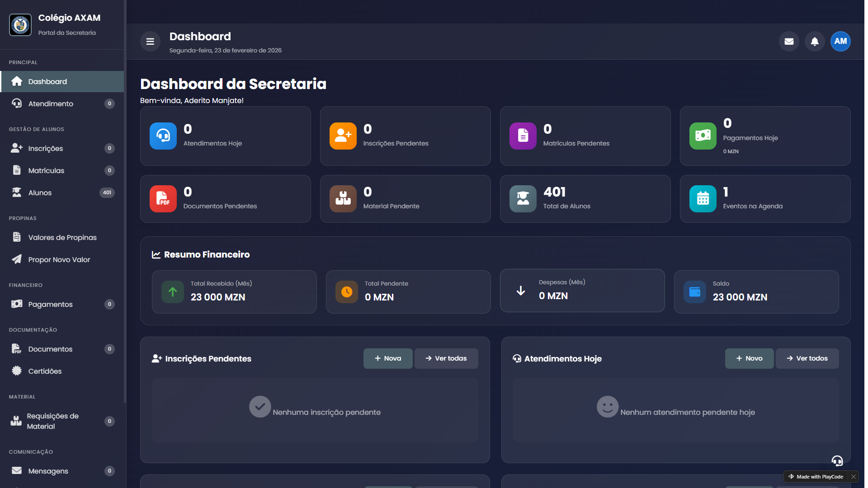This screenshot has height=488, width=868.
Task: Click Ver todos for today's atendimentos
Action: [x=807, y=358]
